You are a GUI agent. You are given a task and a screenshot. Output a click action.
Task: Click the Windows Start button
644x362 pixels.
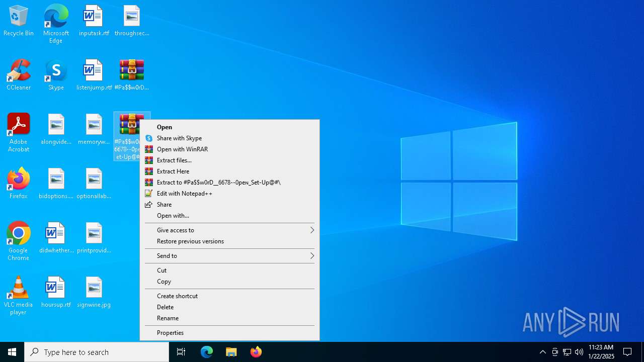click(x=12, y=352)
